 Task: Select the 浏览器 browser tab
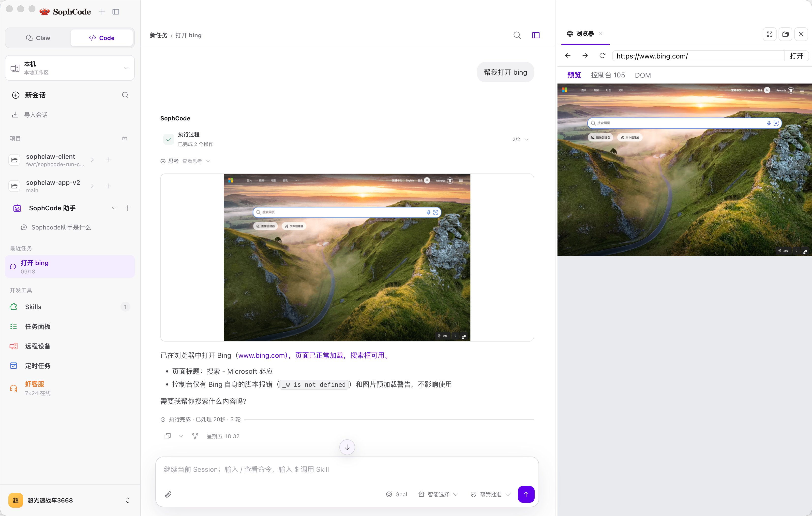(x=580, y=34)
